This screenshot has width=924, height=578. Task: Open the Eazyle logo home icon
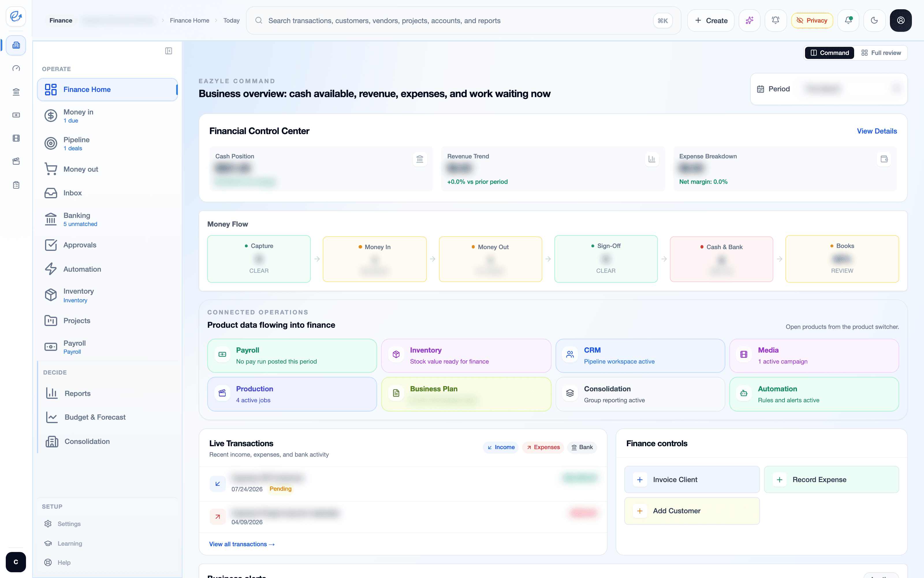(x=16, y=16)
